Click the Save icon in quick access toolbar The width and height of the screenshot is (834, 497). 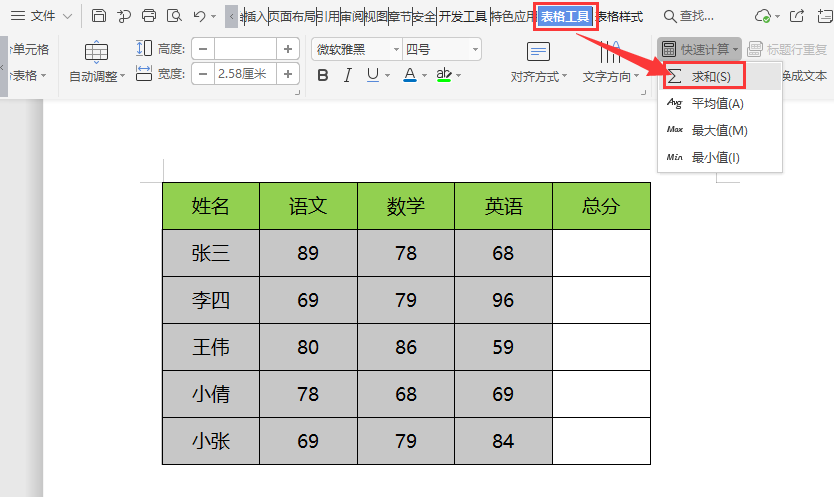pyautogui.click(x=99, y=16)
